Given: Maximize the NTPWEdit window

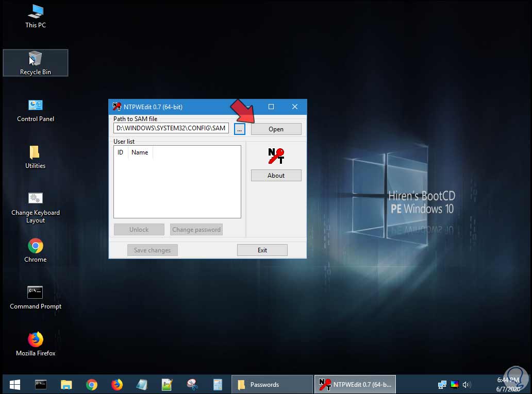Looking at the screenshot, I should point(271,107).
